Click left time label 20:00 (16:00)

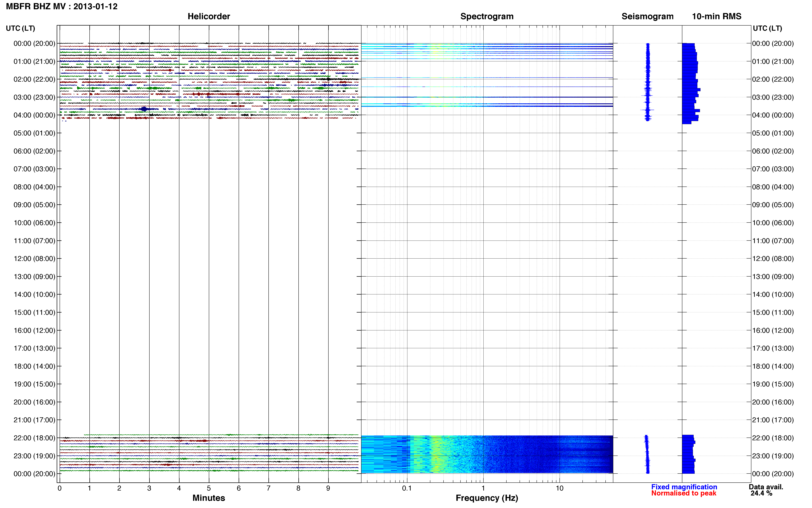pyautogui.click(x=34, y=402)
